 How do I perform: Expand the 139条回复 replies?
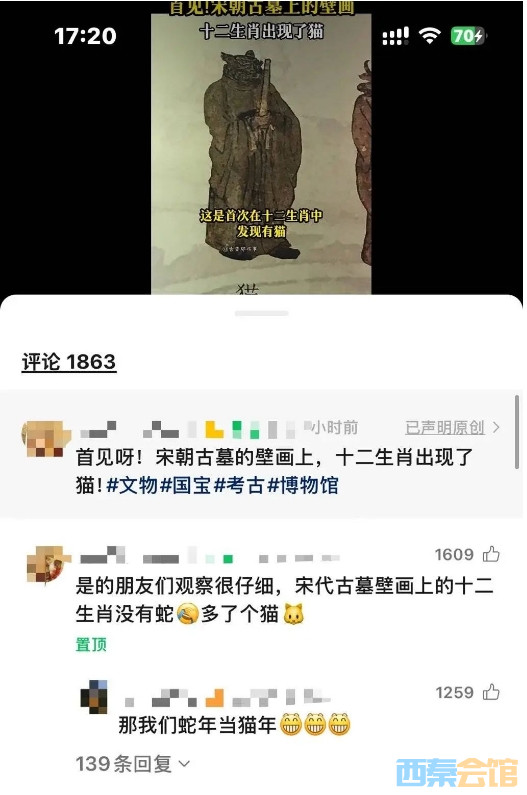[132, 763]
